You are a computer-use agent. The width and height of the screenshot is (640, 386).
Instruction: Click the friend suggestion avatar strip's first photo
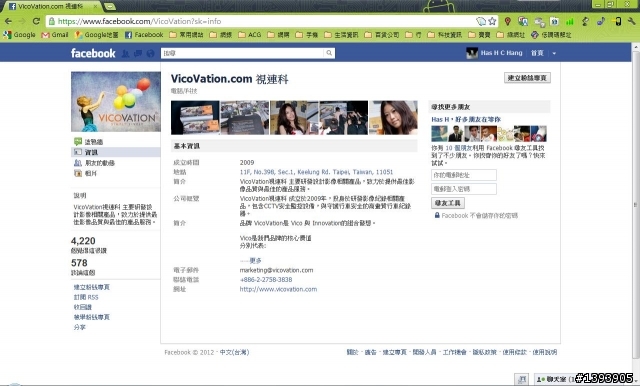[439, 133]
